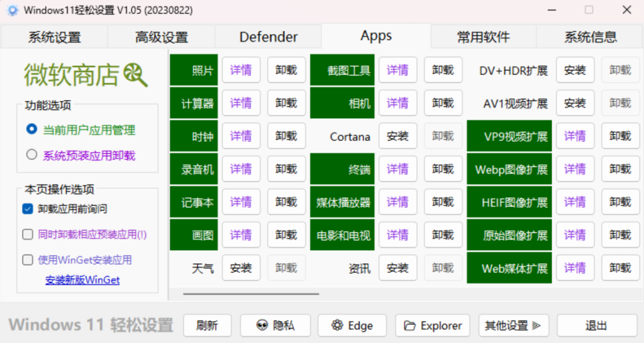Select the Apps tab
The height and width of the screenshot is (343, 644).
[376, 36]
